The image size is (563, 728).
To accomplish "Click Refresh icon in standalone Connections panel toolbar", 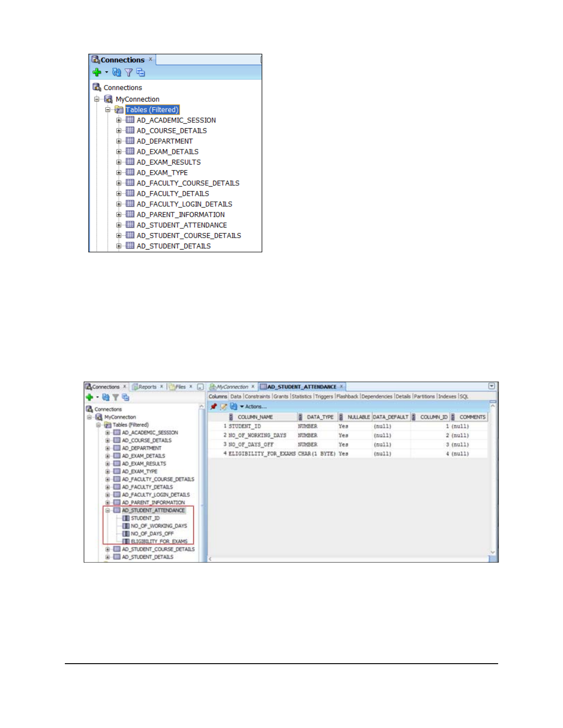I will (x=117, y=72).
